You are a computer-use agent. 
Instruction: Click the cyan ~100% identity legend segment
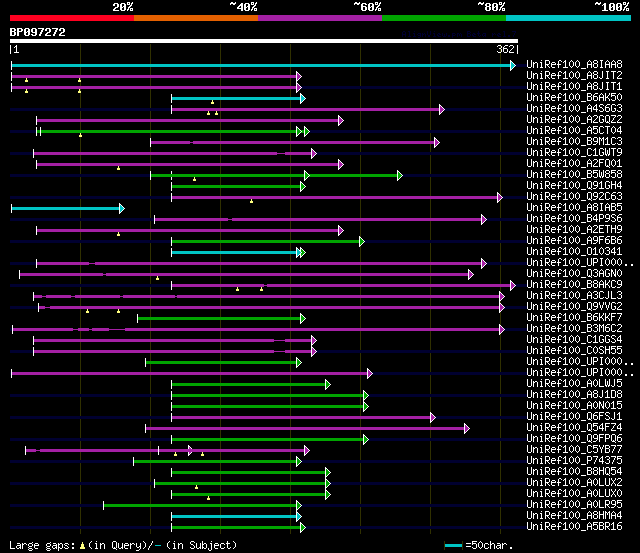(x=569, y=18)
